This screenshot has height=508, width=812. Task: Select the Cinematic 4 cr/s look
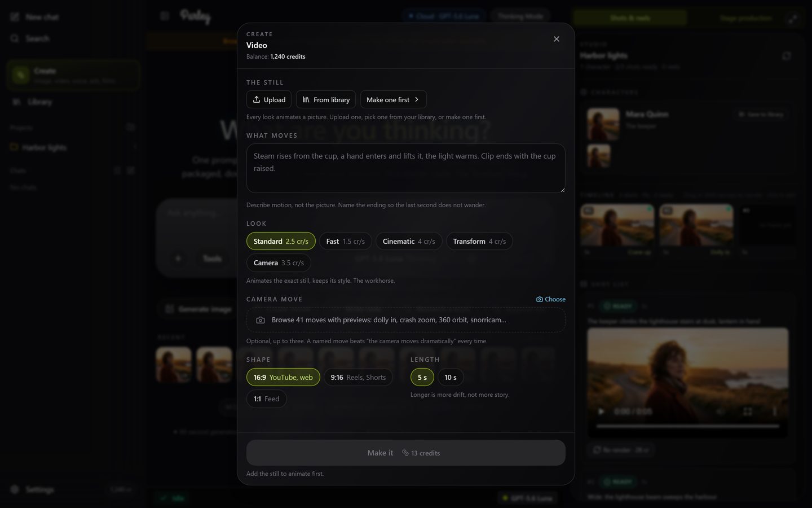click(x=409, y=241)
